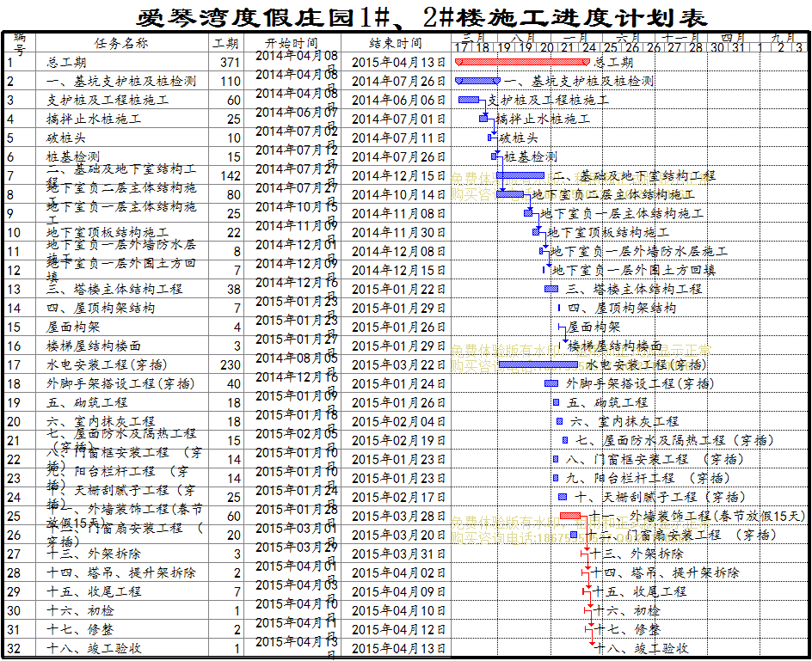812x661 pixels.
Task: Click end date 2014年12月08日
Action: click(x=398, y=252)
